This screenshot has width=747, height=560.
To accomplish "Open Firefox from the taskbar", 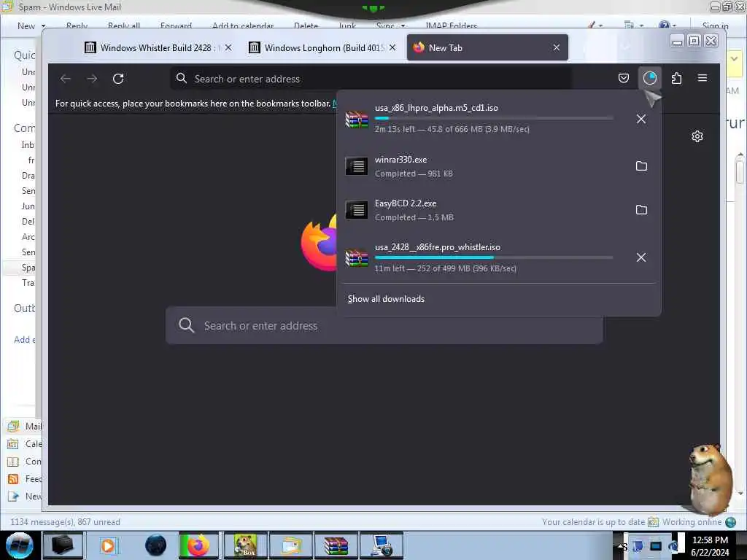I will click(198, 545).
